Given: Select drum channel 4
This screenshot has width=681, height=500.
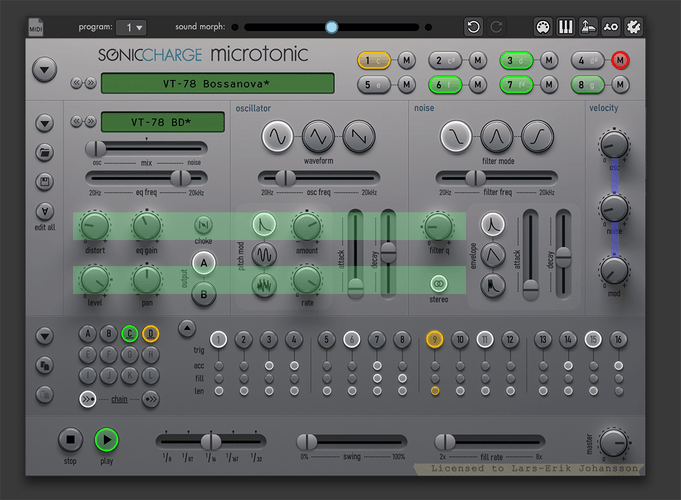Looking at the screenshot, I should coord(587,60).
